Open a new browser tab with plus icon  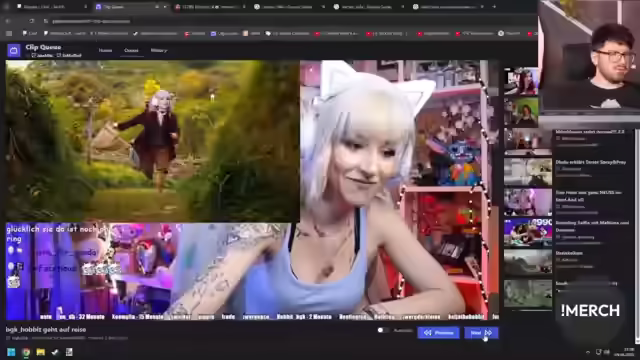(x=494, y=7)
